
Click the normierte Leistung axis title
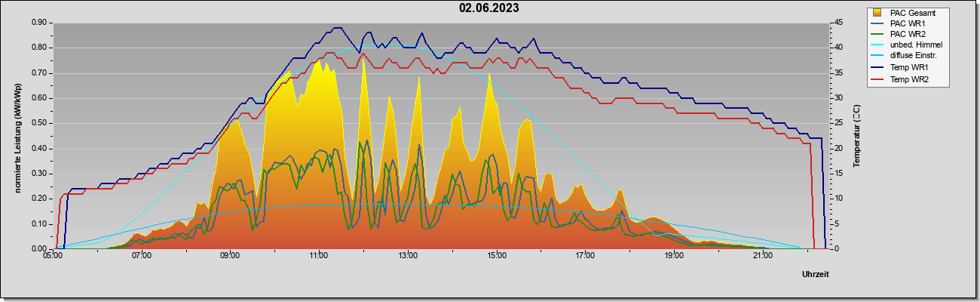coord(17,135)
